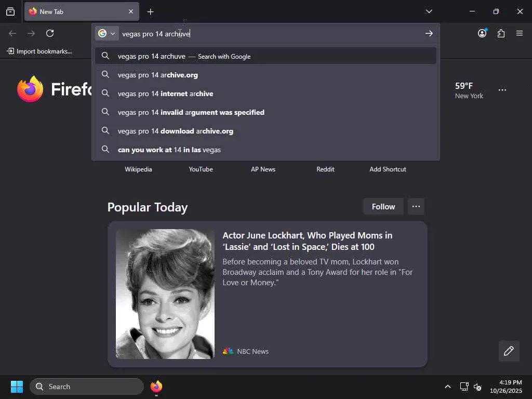Open a new tab with plus button
The image size is (532, 399).
pyautogui.click(x=150, y=12)
